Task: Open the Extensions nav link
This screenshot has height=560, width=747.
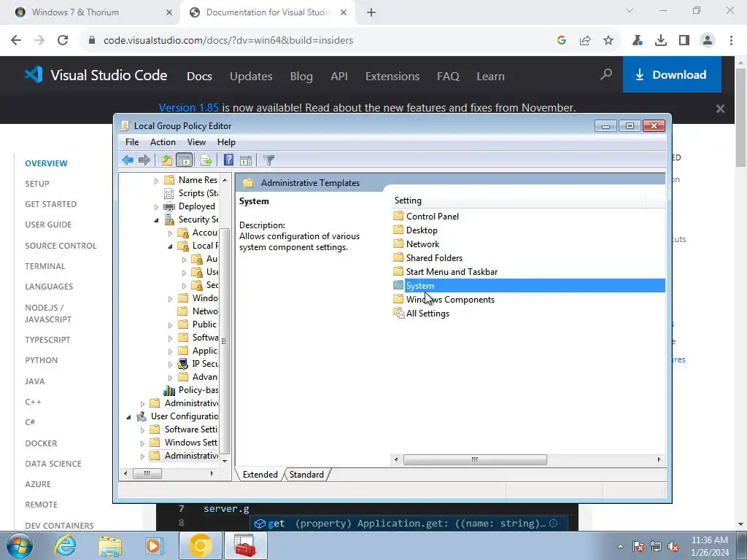Action: coord(392,76)
